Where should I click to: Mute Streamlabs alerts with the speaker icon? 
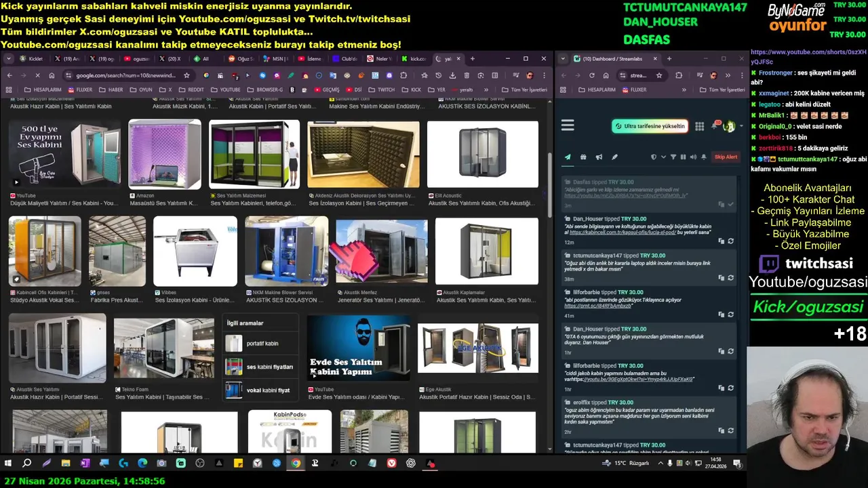(x=693, y=157)
